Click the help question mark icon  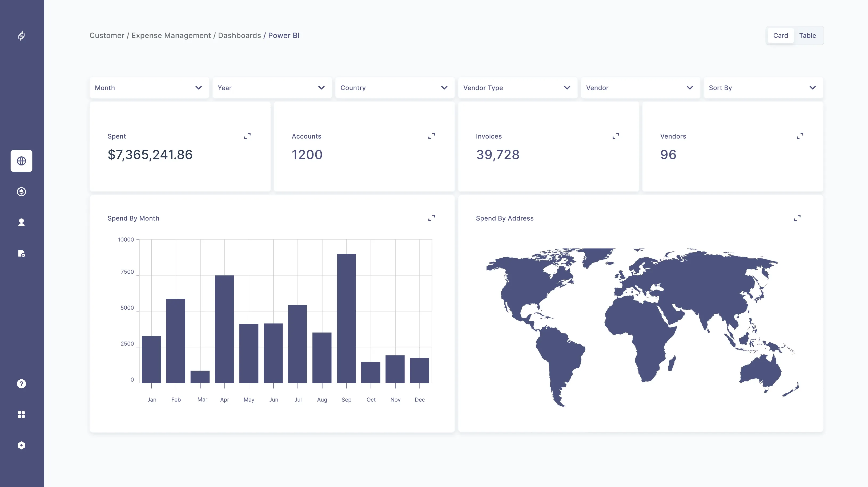coord(21,384)
